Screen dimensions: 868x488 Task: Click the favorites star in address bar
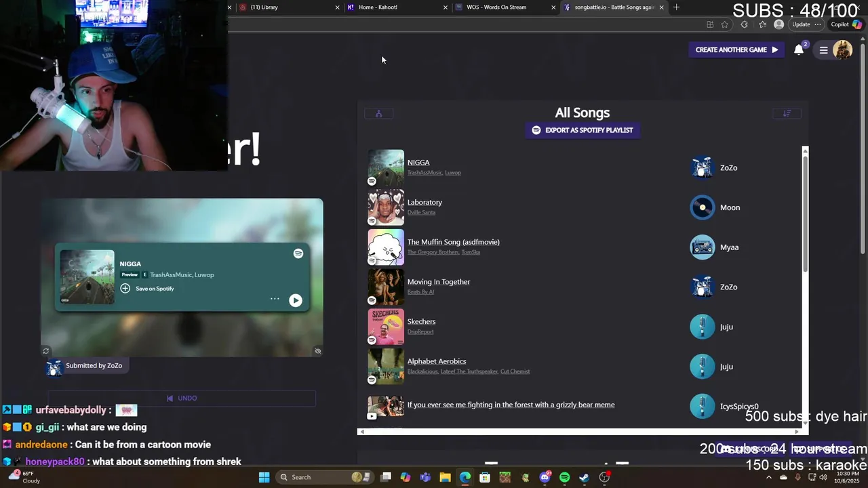[725, 24]
